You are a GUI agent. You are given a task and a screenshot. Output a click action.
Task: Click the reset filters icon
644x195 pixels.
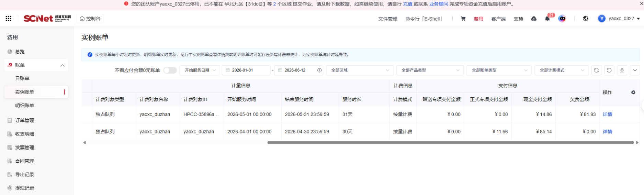[609, 70]
